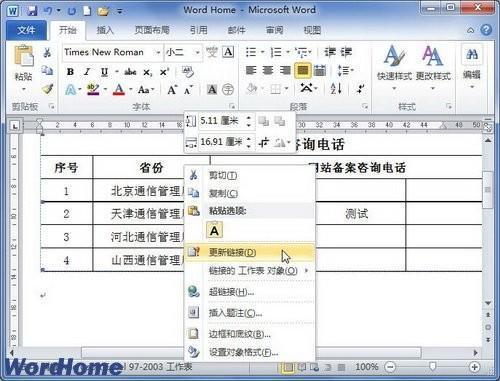Click the Word Help question mark icon

pos(486,30)
